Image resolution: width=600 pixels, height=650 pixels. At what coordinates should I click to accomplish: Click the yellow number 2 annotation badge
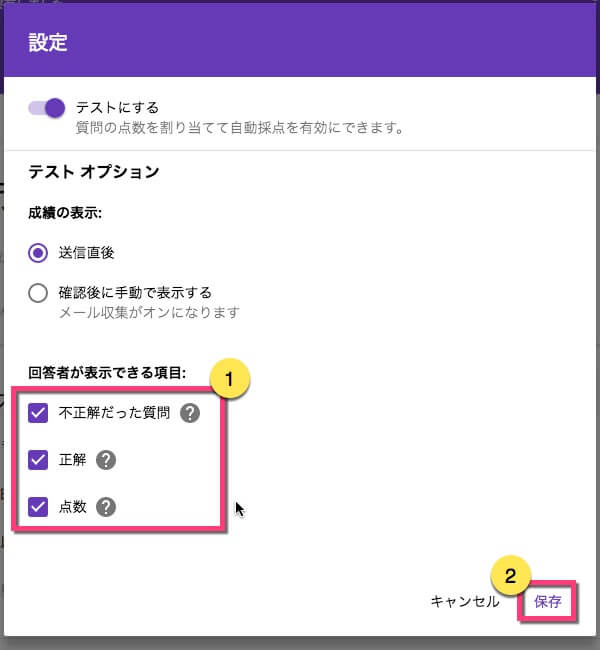[510, 576]
